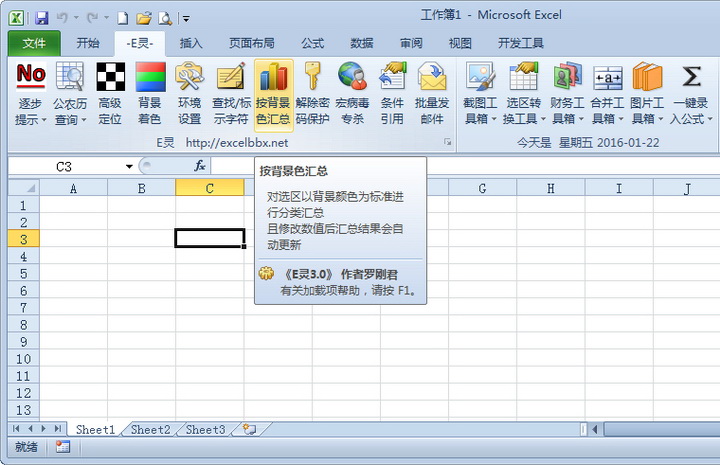This screenshot has width=720, height=465.
Task: Select the Sheet1 worksheet tab
Action: pyautogui.click(x=95, y=430)
